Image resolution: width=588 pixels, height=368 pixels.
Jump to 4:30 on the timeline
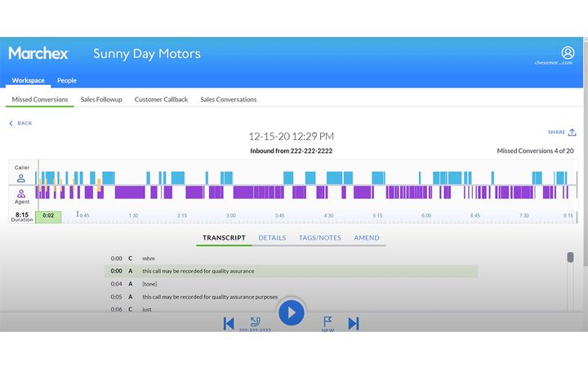pos(328,216)
